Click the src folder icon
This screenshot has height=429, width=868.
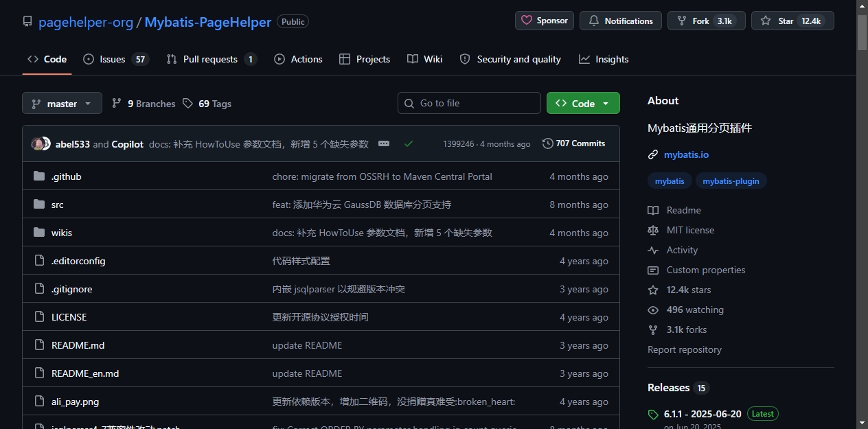(x=39, y=205)
